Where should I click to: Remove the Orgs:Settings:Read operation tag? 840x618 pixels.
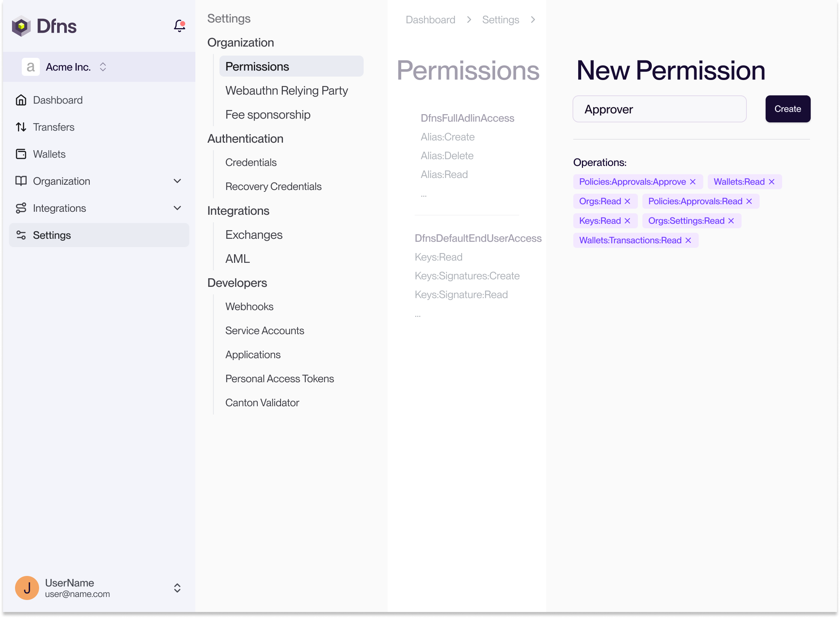click(x=731, y=221)
